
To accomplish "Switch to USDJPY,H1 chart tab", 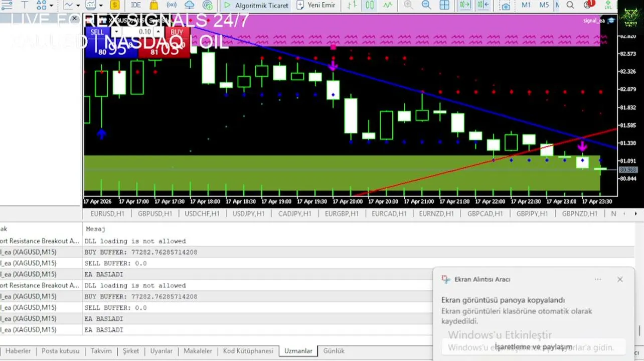I will (249, 214).
